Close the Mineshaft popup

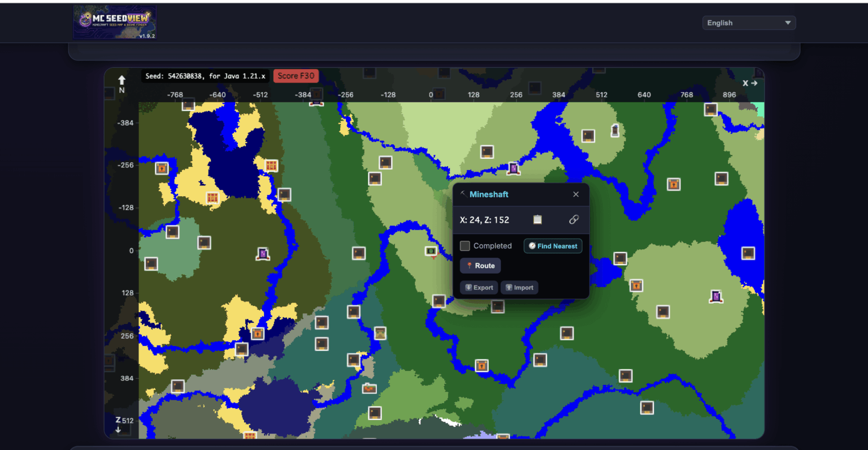[x=576, y=194]
